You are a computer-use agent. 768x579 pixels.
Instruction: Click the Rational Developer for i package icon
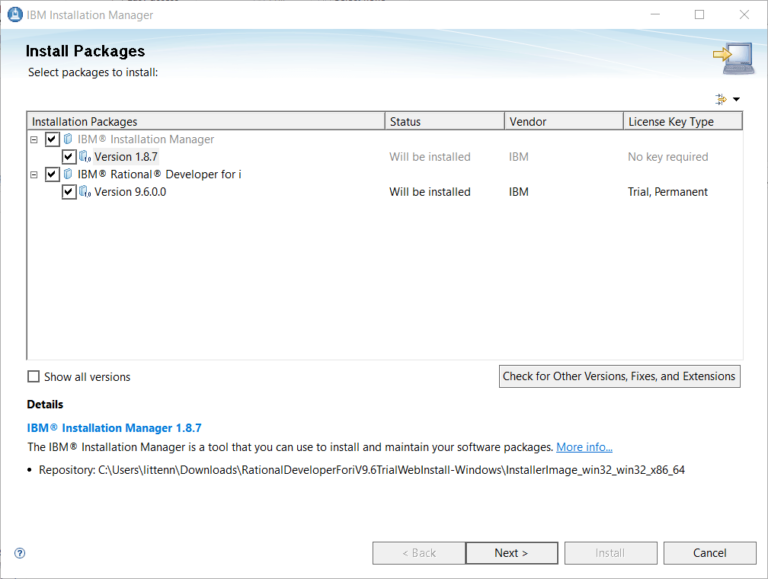pos(68,174)
